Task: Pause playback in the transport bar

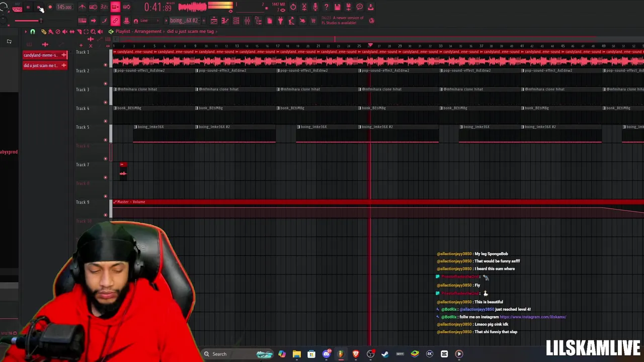Action: click(x=28, y=7)
